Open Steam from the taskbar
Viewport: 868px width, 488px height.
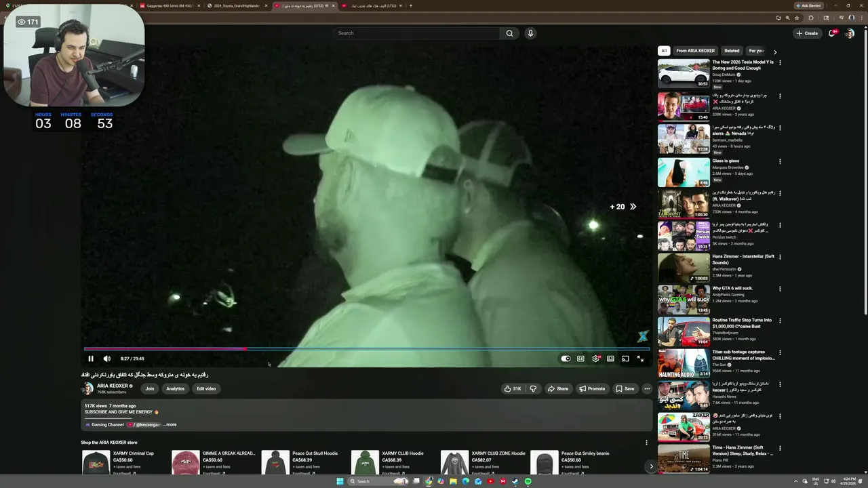pyautogui.click(x=515, y=481)
